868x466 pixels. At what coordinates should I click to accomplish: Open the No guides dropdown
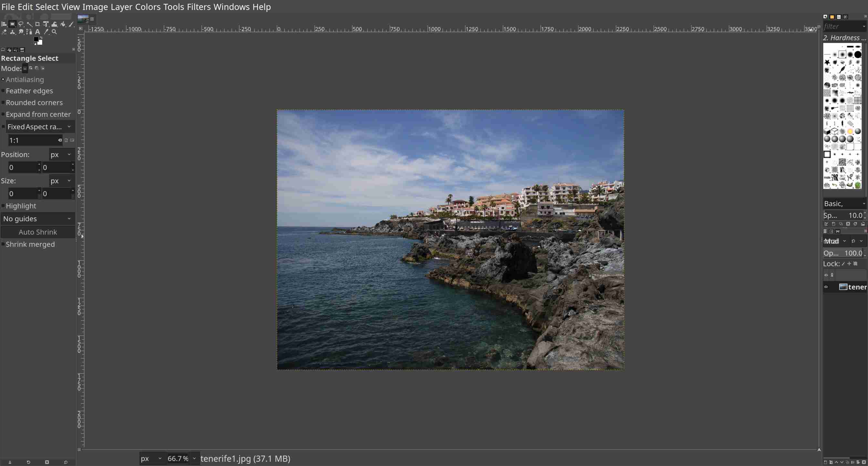[x=38, y=219]
